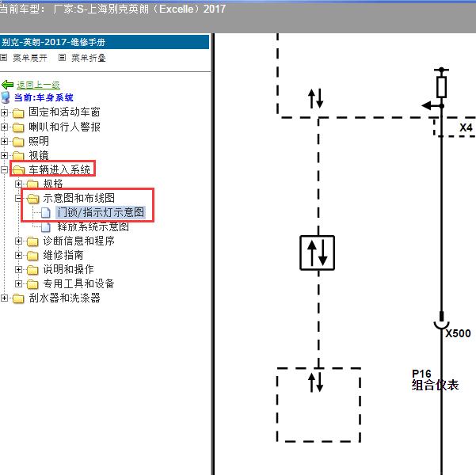Click 菜单展开 to expand all menus

pos(30,58)
